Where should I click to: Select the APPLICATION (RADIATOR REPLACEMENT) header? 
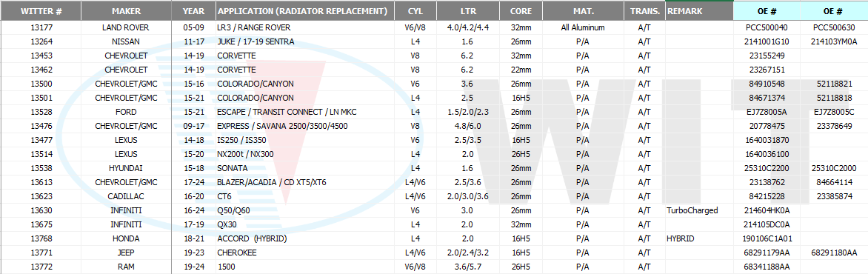(x=305, y=10)
